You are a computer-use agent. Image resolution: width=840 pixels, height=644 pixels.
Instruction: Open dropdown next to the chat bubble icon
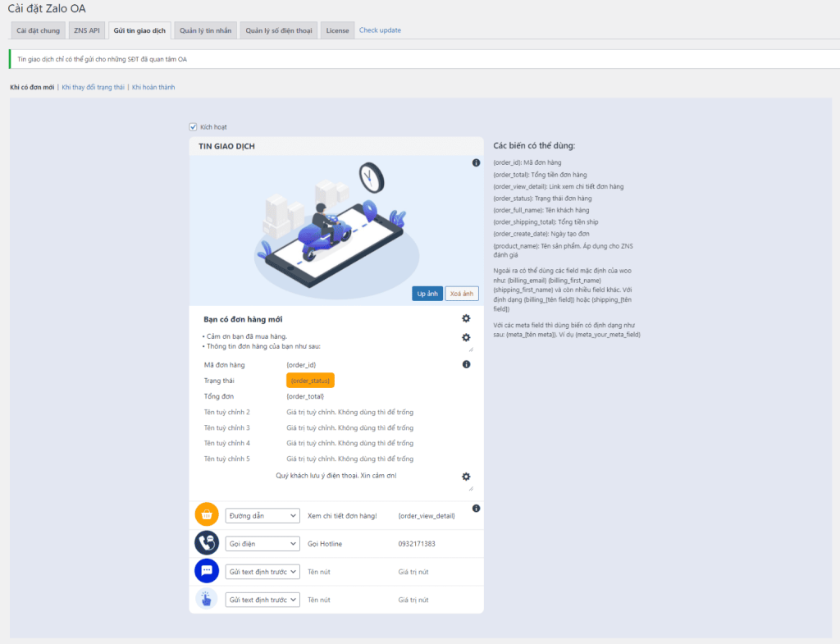tap(262, 572)
